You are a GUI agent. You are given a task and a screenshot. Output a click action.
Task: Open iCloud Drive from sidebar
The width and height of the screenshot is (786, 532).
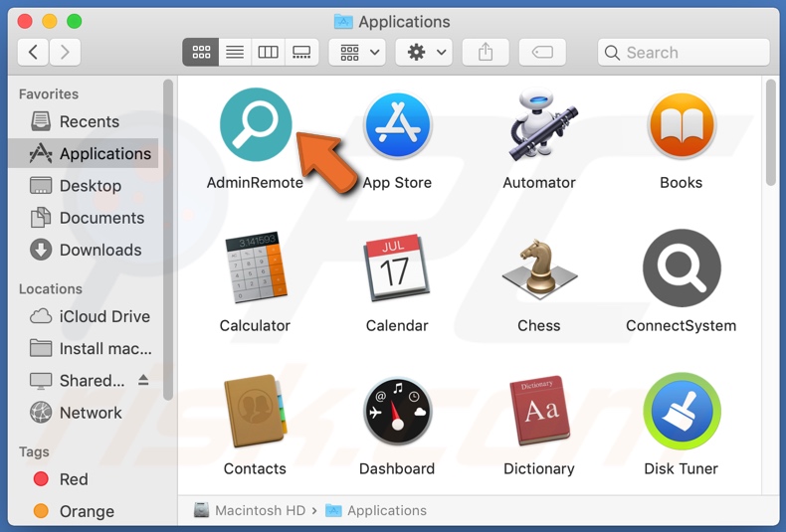click(103, 316)
